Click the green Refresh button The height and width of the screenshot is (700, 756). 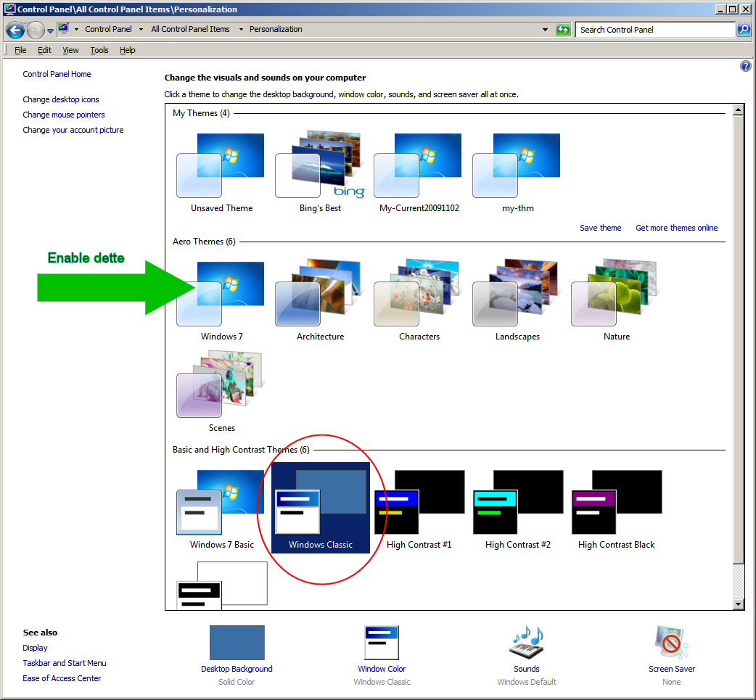(563, 30)
